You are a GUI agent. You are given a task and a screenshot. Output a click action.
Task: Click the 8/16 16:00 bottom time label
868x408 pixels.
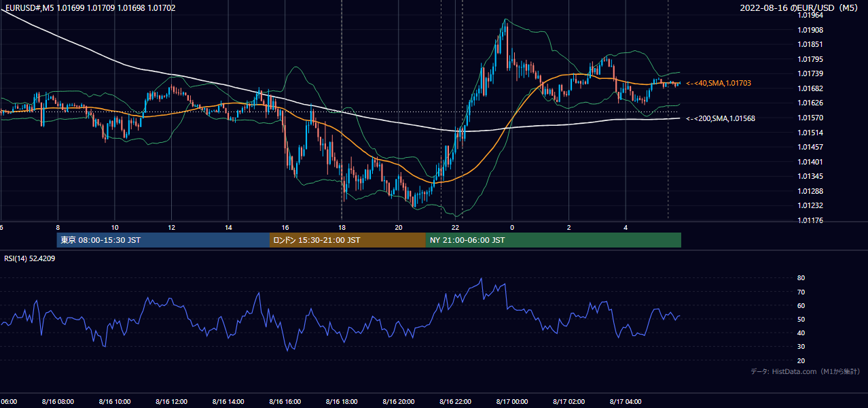click(285, 402)
